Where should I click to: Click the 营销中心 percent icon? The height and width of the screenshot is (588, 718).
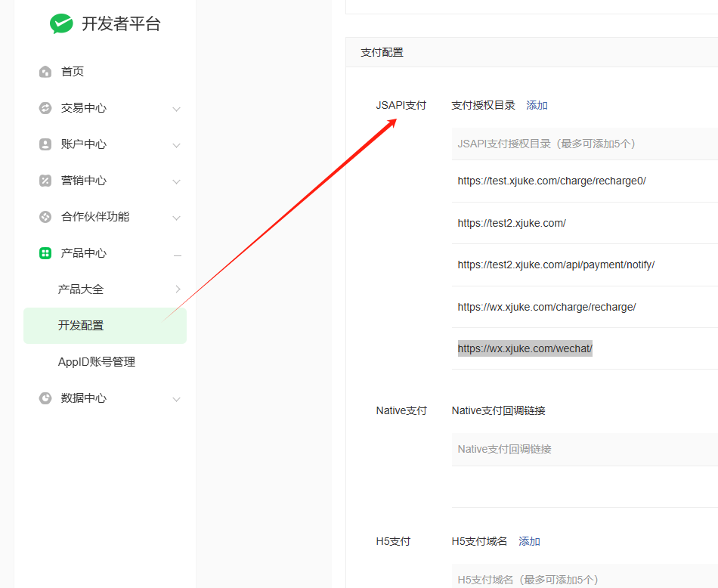pos(45,181)
